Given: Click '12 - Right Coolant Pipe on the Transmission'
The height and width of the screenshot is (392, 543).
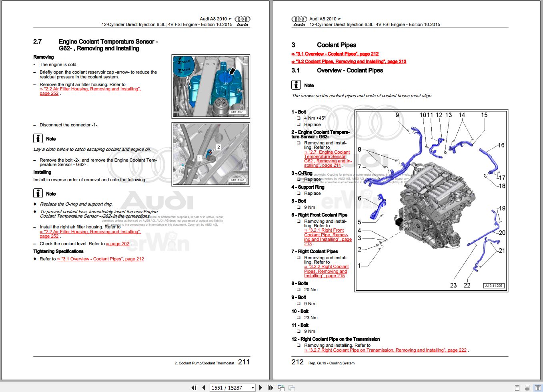Looking at the screenshot, I should click(335, 339).
